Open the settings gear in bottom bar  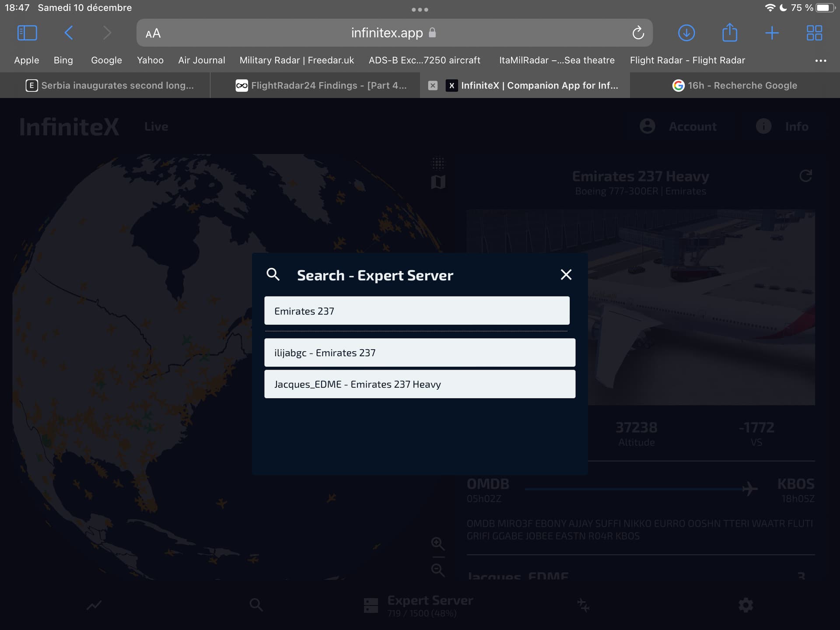pyautogui.click(x=745, y=605)
